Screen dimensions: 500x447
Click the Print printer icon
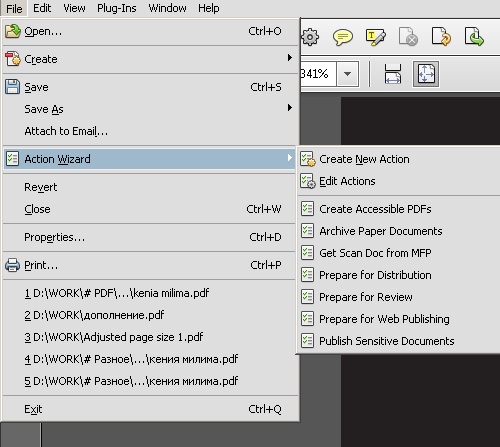pos(12,265)
